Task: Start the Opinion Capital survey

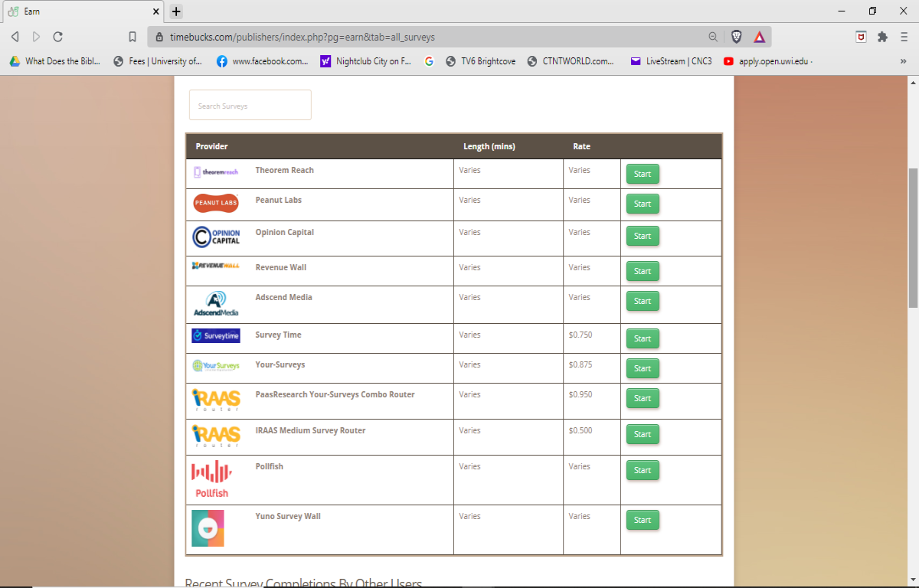Action: [x=643, y=236]
